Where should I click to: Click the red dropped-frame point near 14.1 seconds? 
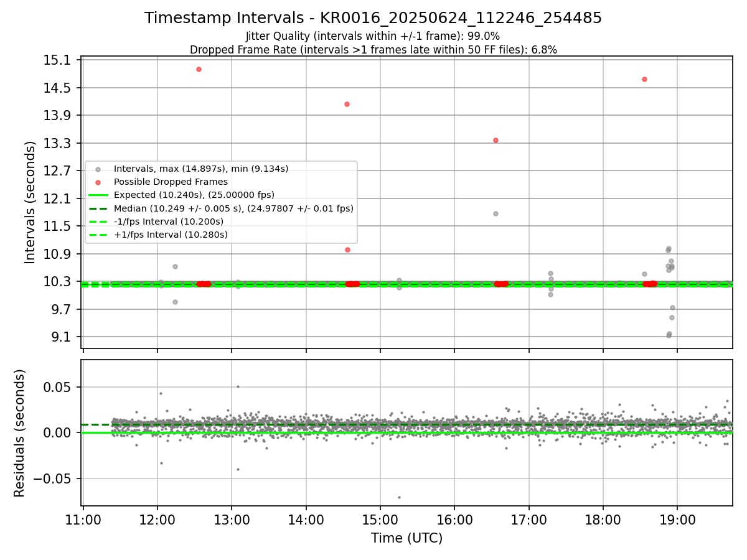coord(347,104)
